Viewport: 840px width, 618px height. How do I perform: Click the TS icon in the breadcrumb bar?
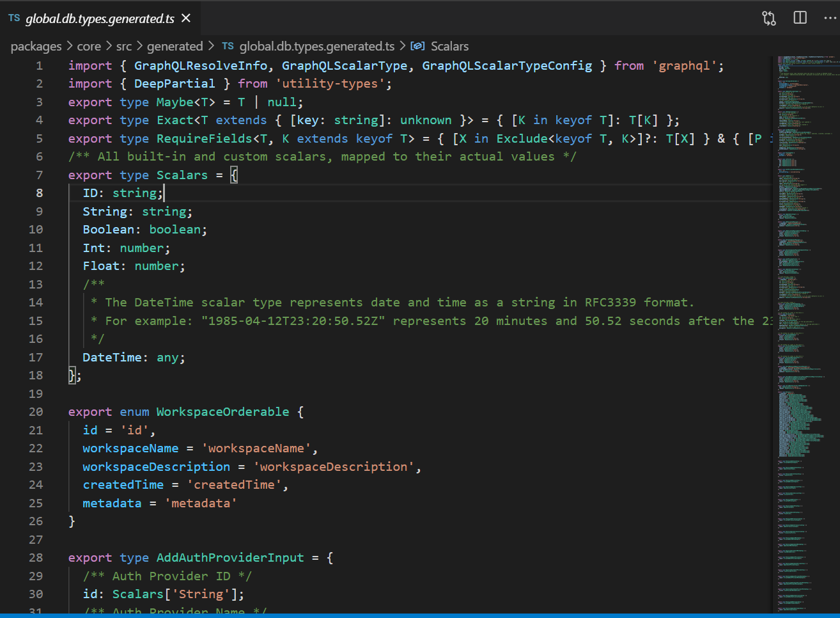point(228,46)
